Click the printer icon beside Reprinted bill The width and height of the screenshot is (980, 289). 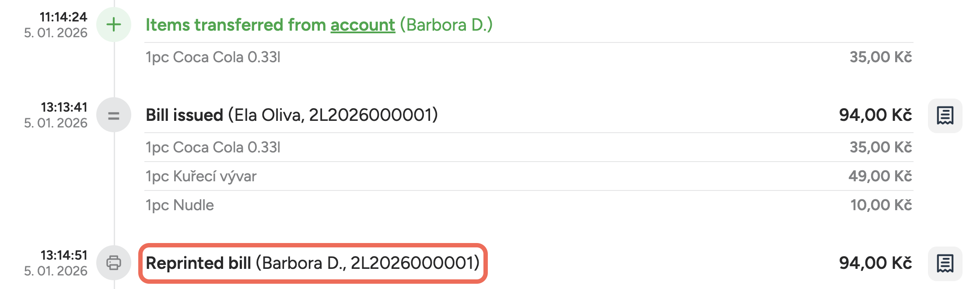[x=114, y=263]
